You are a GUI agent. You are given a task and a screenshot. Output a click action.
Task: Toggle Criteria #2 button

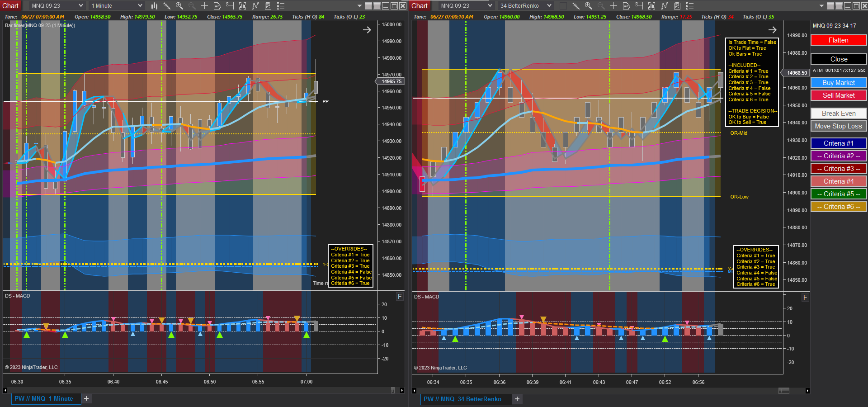tap(839, 156)
